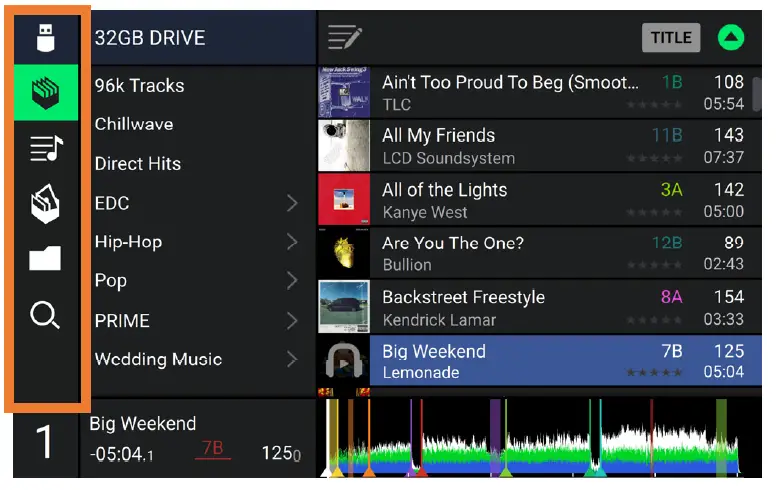Expand the PRIME crate chevron

(292, 320)
